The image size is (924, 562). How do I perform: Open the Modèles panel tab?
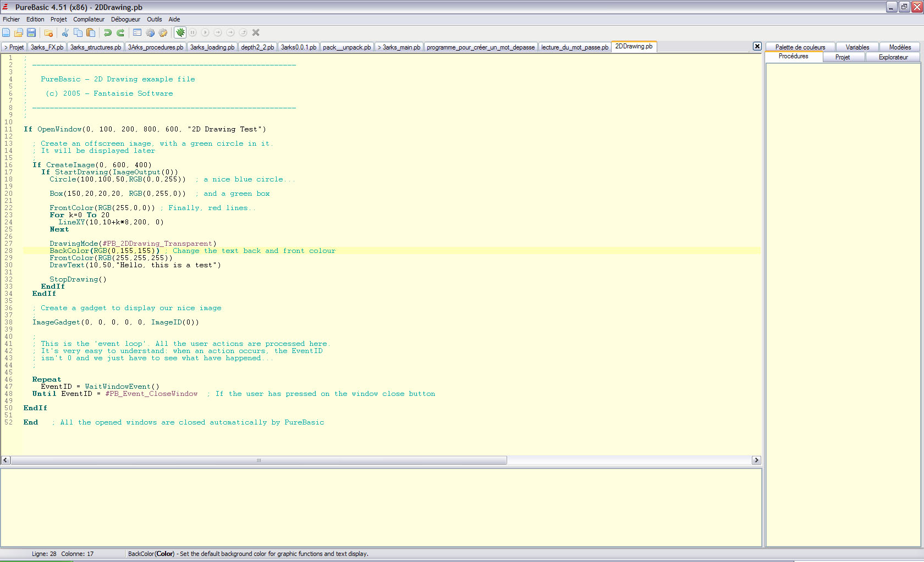coord(900,47)
